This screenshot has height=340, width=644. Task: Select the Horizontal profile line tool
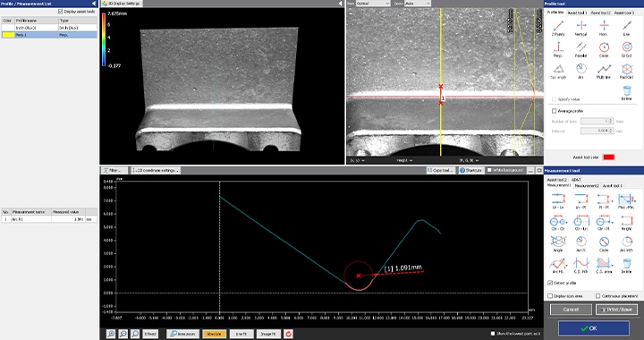604,29
